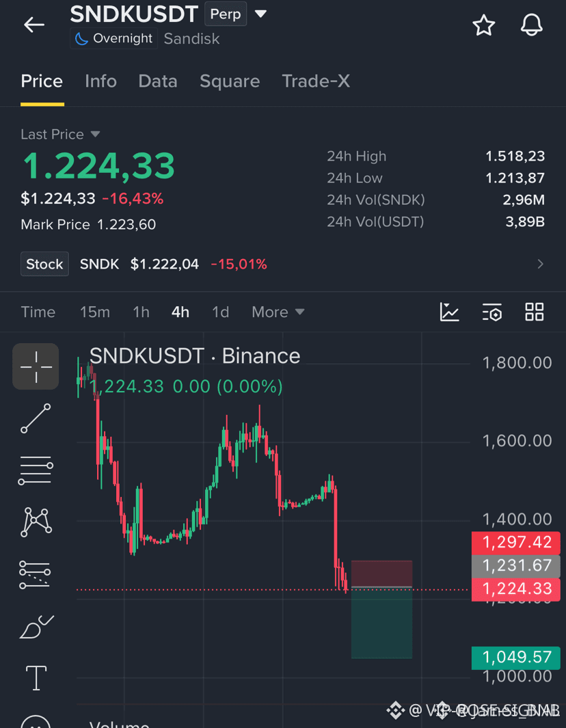The height and width of the screenshot is (728, 566).
Task: Expand the SNDKUSDT pair selector arrow
Action: pyautogui.click(x=261, y=14)
